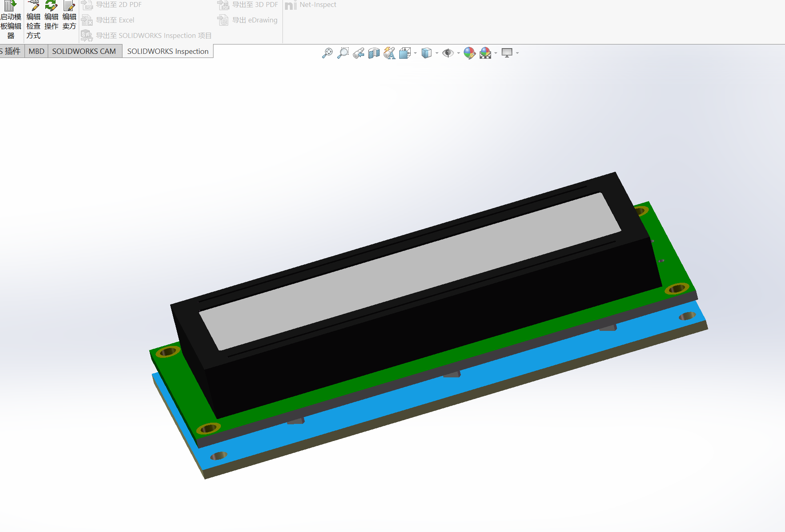Image resolution: width=785 pixels, height=532 pixels.
Task: Expand the View Orientation dropdown arrow
Action: pos(415,53)
